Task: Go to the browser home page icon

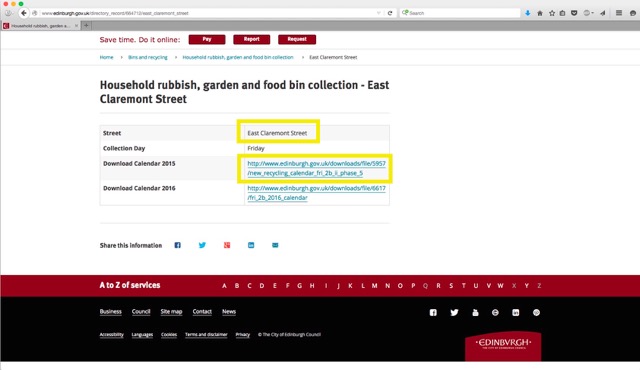Action: coord(540,13)
